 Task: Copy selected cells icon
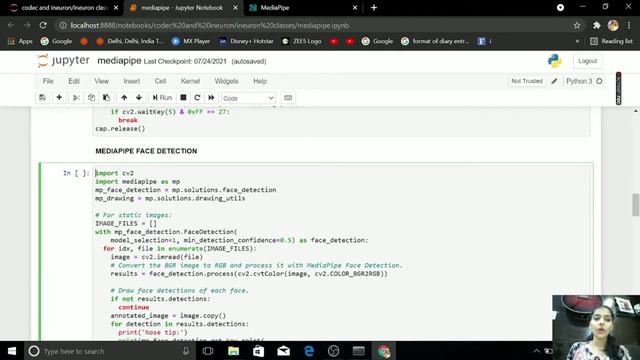91,98
